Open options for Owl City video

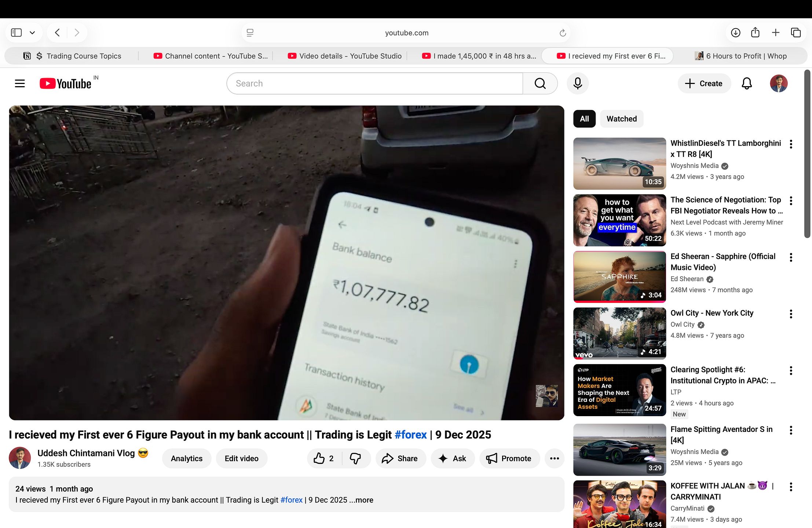791,314
